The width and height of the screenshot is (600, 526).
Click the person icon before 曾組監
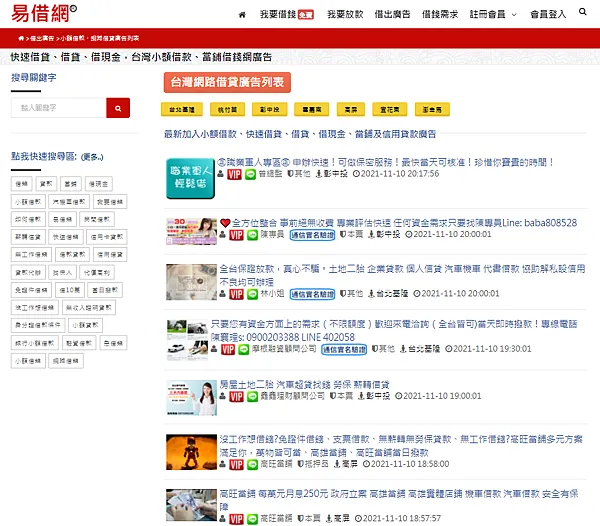(x=220, y=174)
